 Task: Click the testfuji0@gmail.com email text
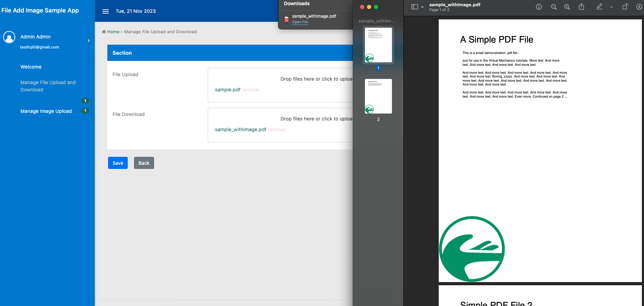coord(39,47)
